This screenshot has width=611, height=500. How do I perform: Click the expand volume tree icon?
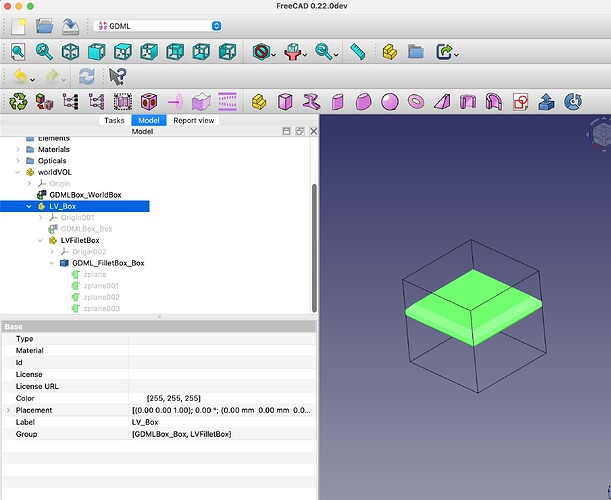(x=71, y=102)
